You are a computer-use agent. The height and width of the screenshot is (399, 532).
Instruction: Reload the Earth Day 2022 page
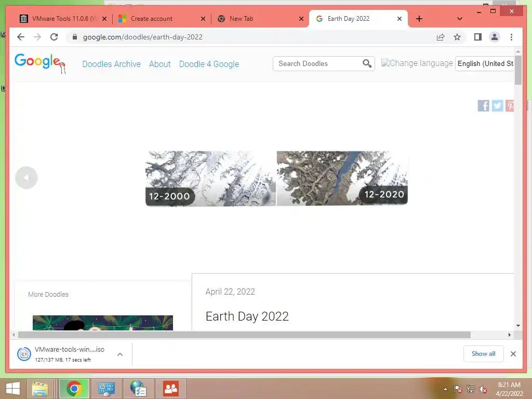(x=54, y=37)
